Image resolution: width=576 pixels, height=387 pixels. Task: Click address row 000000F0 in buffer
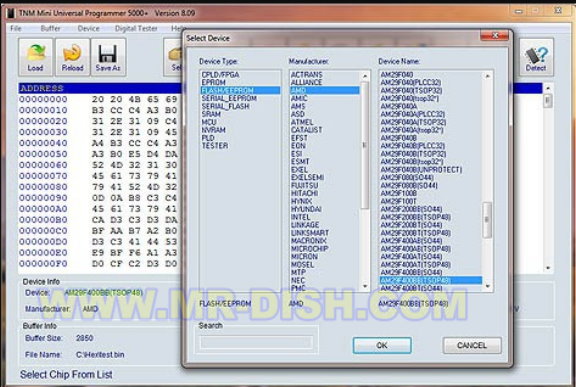43,264
